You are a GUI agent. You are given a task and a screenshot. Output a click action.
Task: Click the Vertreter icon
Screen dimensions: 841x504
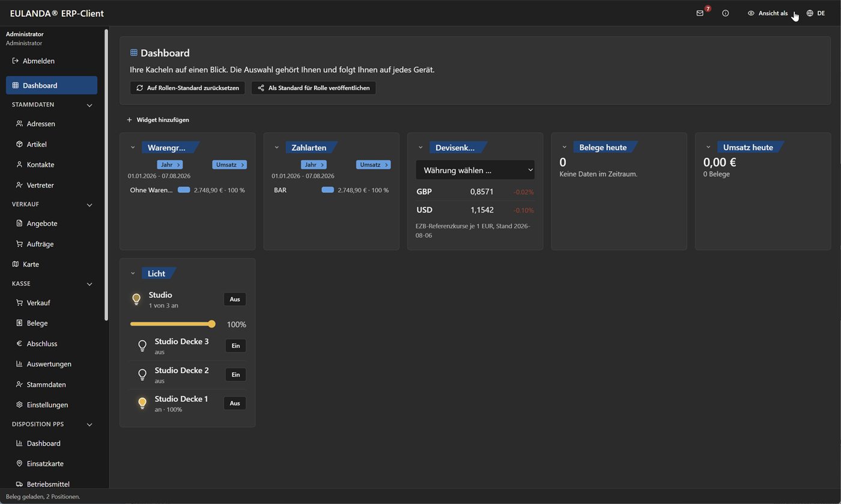point(19,185)
